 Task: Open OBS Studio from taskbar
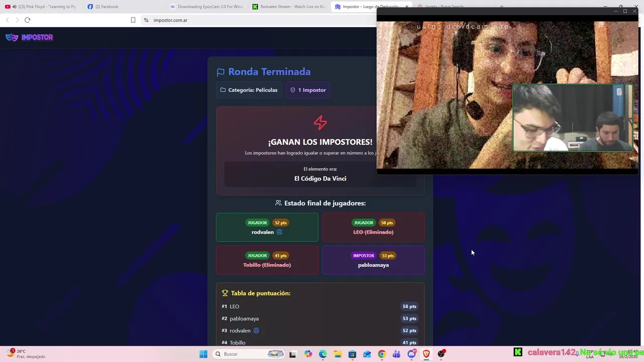pos(441,354)
